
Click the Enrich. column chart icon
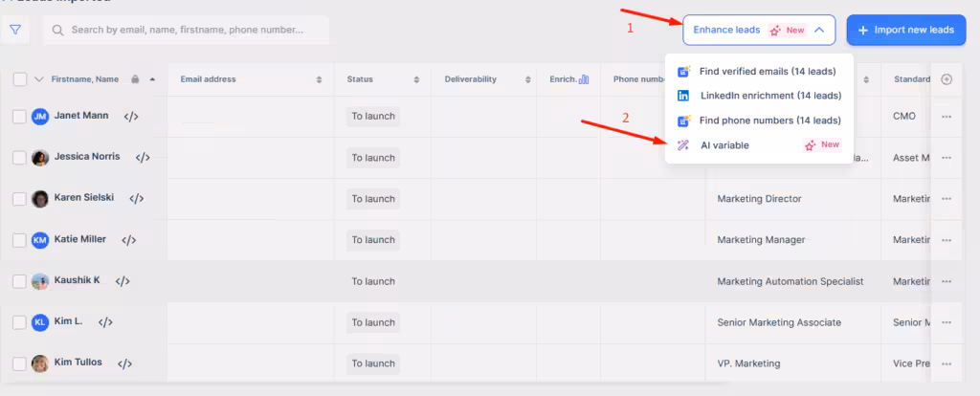click(583, 79)
